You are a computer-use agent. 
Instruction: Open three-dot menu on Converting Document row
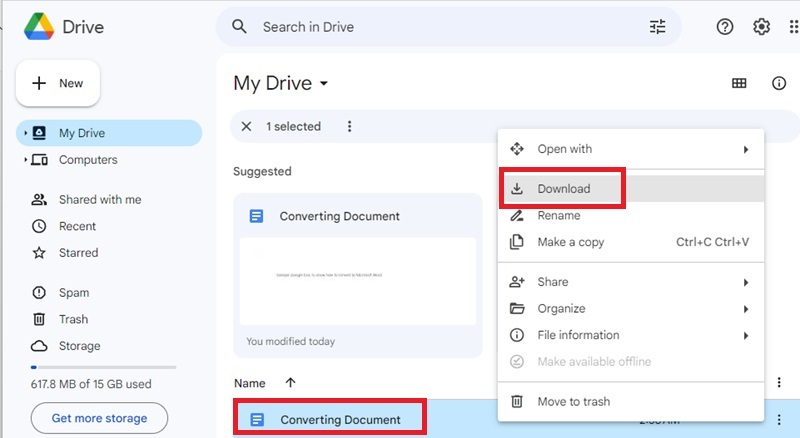(x=779, y=420)
